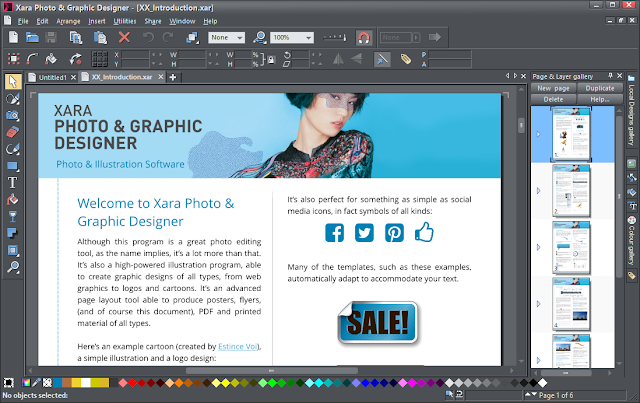
Task: Toggle the scale line widths button
Action: pyautogui.click(x=382, y=59)
